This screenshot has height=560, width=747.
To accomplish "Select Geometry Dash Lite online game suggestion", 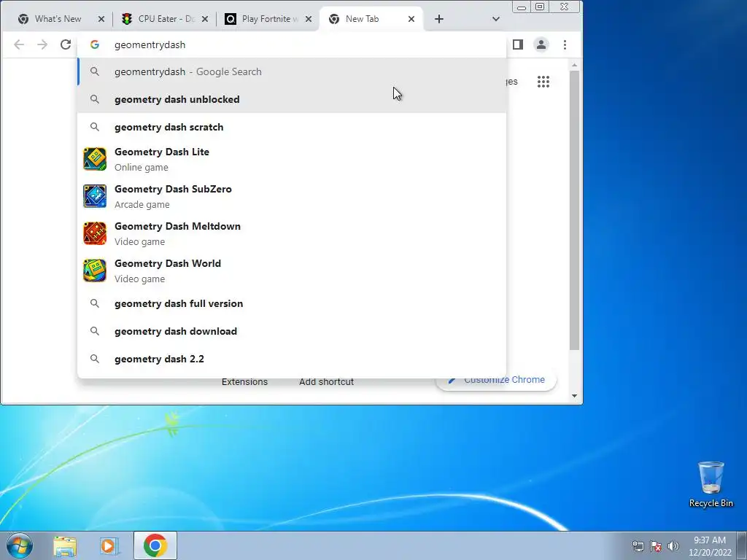I will point(292,159).
